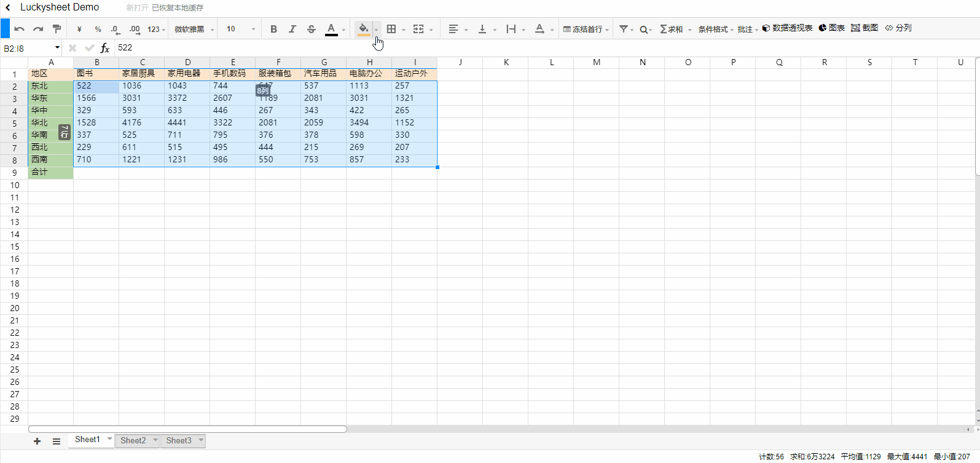Viewport: 980px width, 463px height.
Task: Click the merge cells icon
Action: (418, 29)
